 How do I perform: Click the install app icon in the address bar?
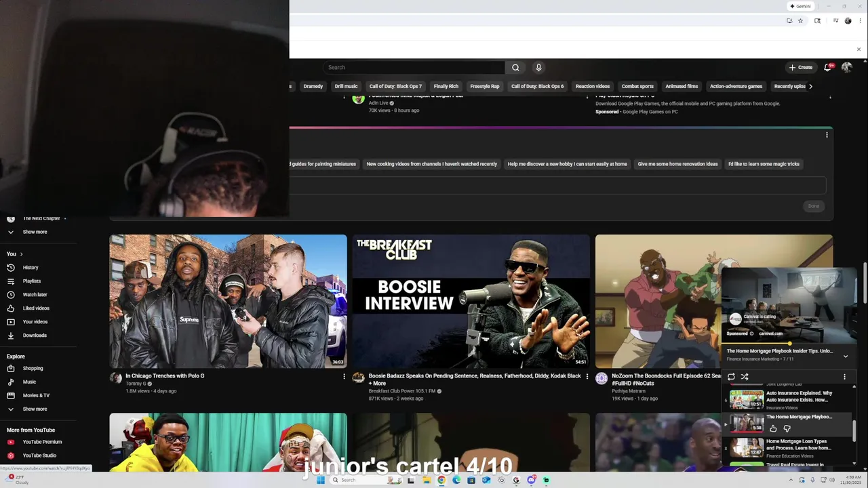789,21
